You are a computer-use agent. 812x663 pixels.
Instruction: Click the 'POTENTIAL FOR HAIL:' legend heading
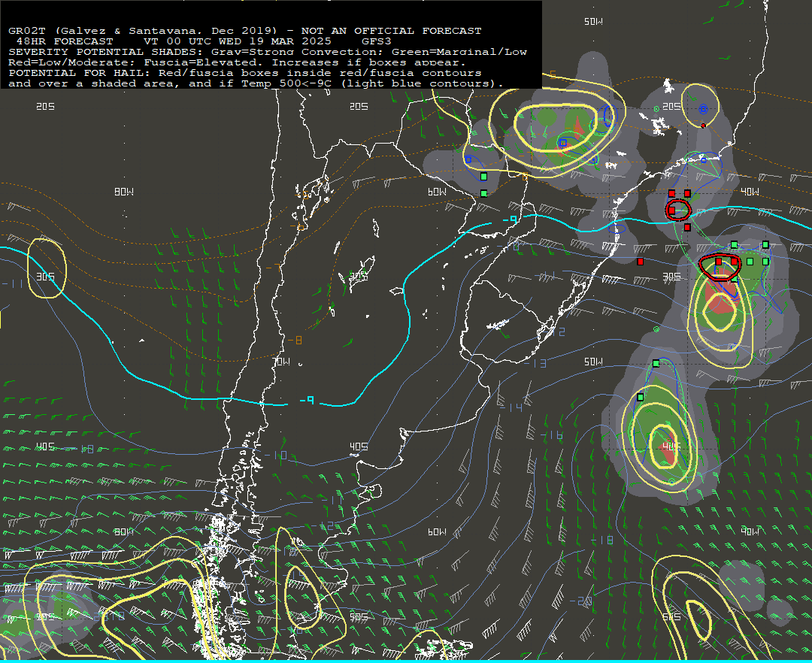(x=80, y=73)
